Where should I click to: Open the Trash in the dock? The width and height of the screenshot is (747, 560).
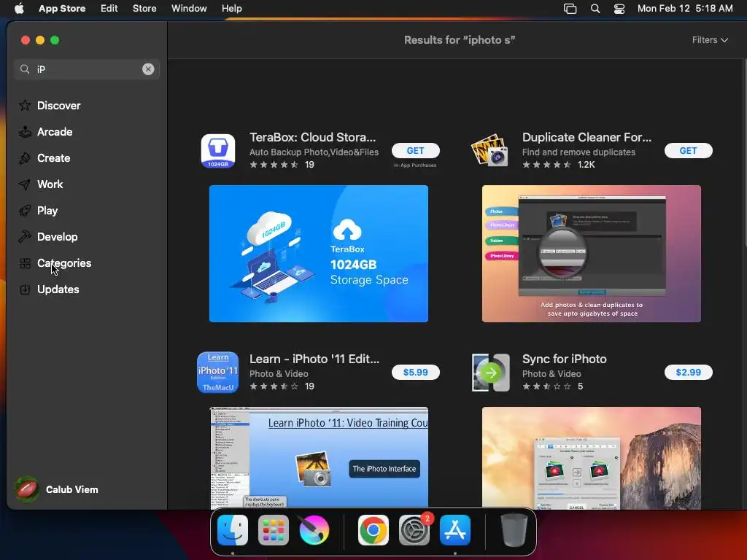click(514, 530)
